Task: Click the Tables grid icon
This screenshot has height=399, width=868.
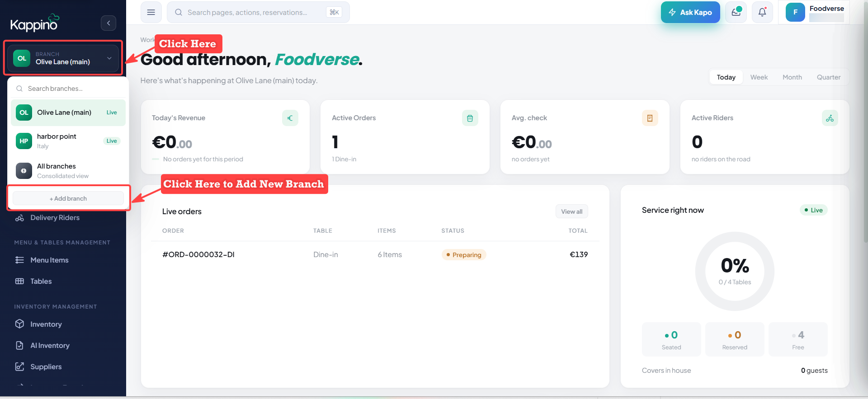Action: point(19,282)
